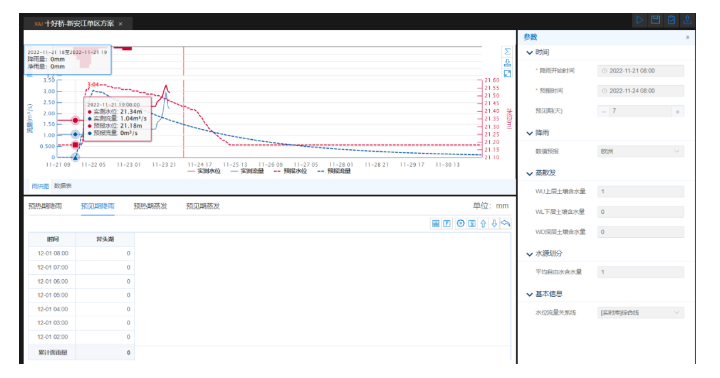Switch to the 数据表 tab below chart
The image size is (720, 378).
pos(63,186)
